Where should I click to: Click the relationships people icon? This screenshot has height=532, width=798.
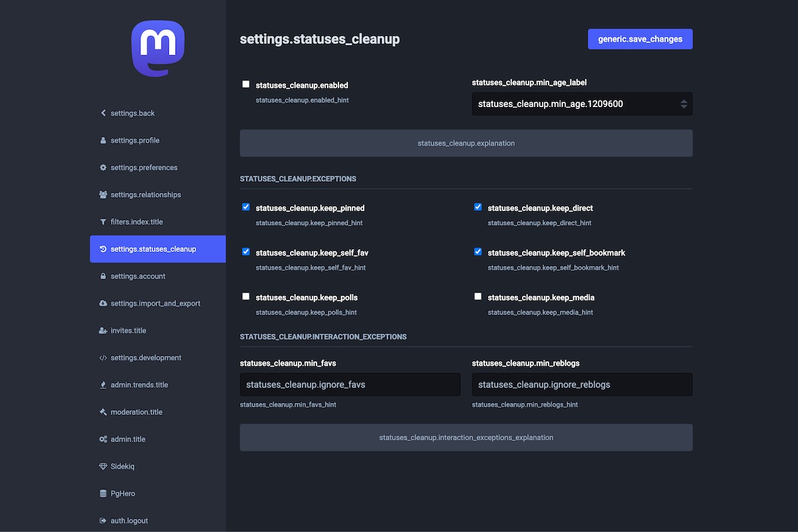click(103, 195)
